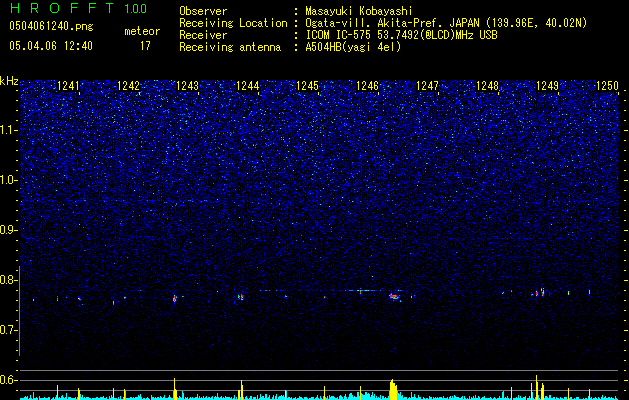Click the wide yellow power peak after 1246
629x400 pixels.
tap(394, 390)
